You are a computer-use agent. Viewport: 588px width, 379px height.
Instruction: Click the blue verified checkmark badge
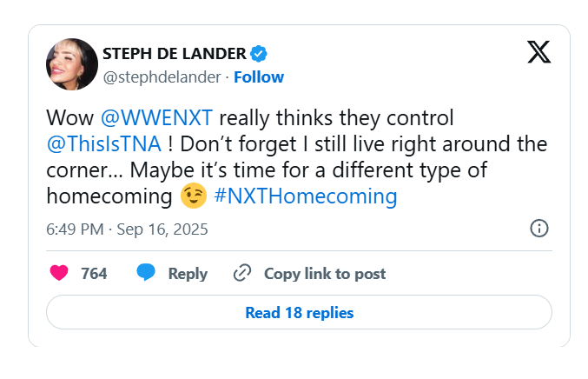260,54
